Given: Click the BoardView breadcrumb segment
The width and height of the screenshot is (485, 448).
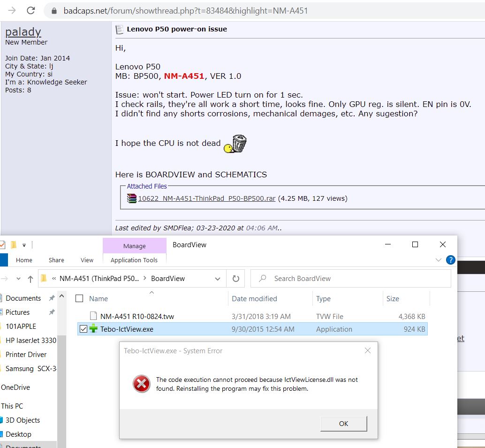Looking at the screenshot, I should [168, 279].
